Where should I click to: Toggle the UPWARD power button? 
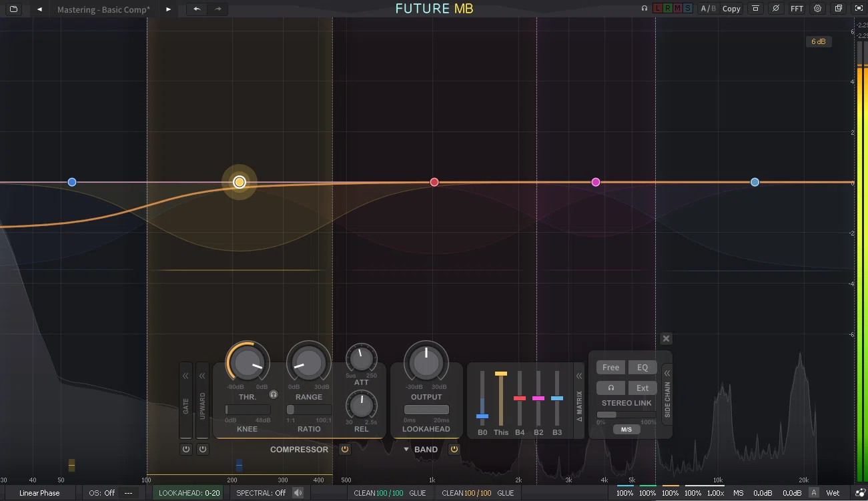tap(203, 450)
